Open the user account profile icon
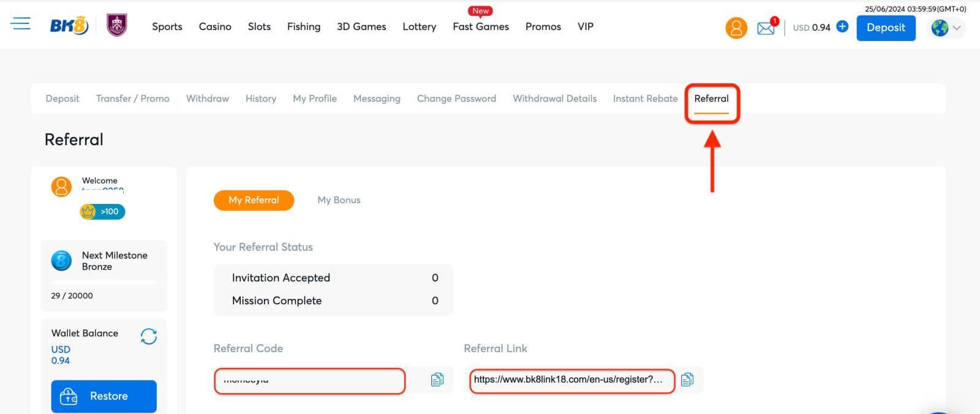Image resolution: width=980 pixels, height=414 pixels. click(x=736, y=28)
